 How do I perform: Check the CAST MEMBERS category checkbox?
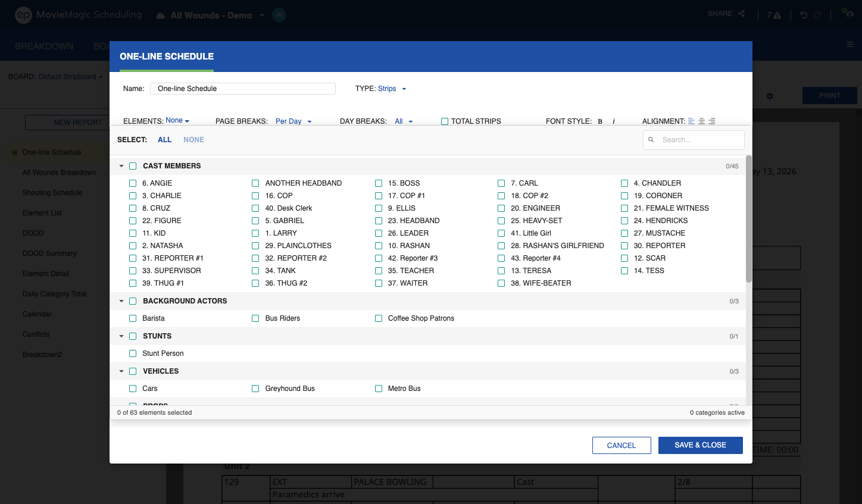(133, 166)
